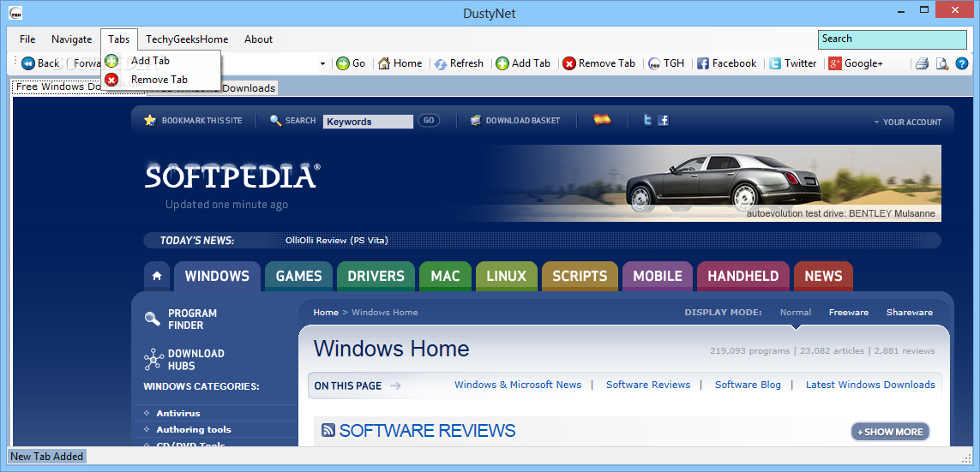The image size is (980, 472).
Task: Click the Twitter icon on Softpedia header
Action: [648, 120]
